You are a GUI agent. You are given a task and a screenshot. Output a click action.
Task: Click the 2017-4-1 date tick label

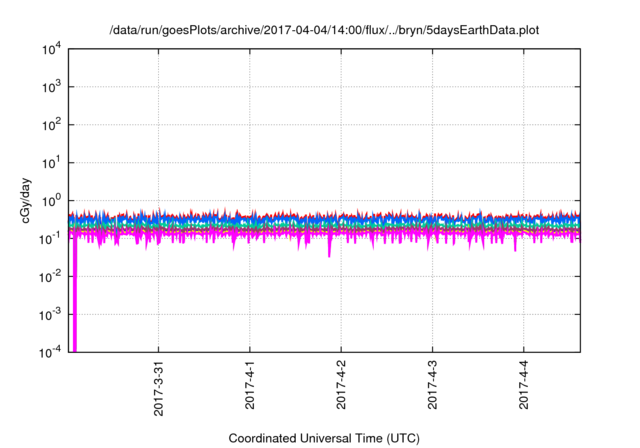250,385
